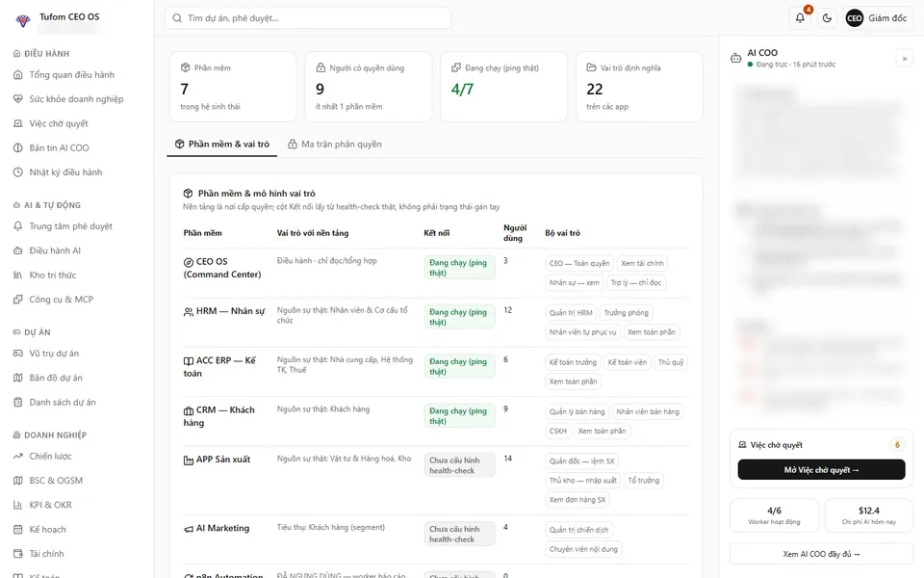Click the KPI & OKR chart icon

coord(18,505)
